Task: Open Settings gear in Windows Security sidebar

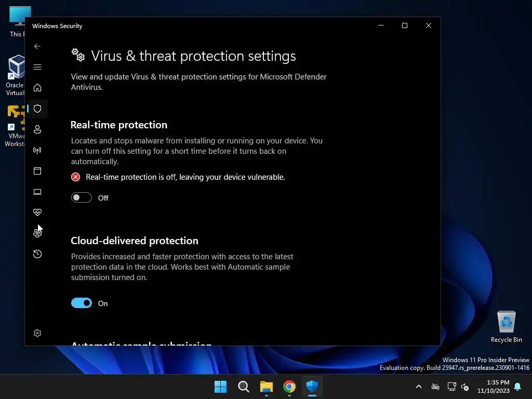Action: (x=37, y=333)
